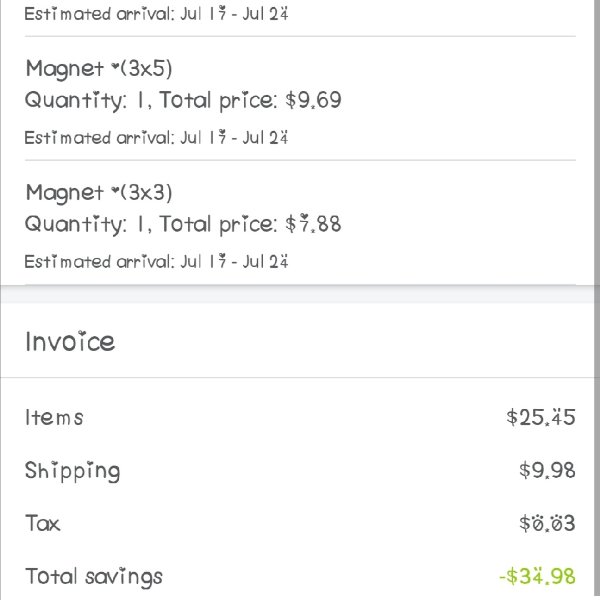
Task: Click the $0.03 tax amount
Action: click(x=547, y=523)
